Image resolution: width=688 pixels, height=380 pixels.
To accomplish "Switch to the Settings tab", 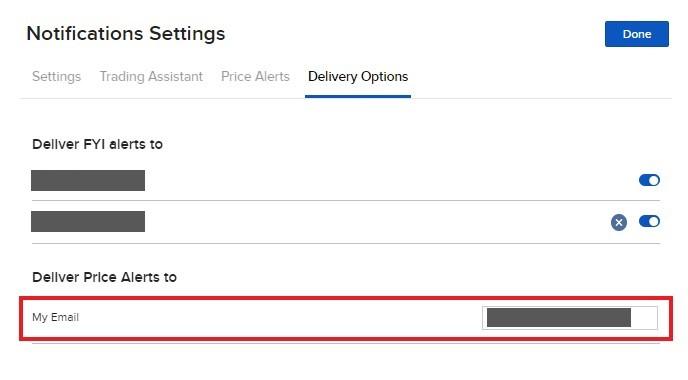I will 57,76.
